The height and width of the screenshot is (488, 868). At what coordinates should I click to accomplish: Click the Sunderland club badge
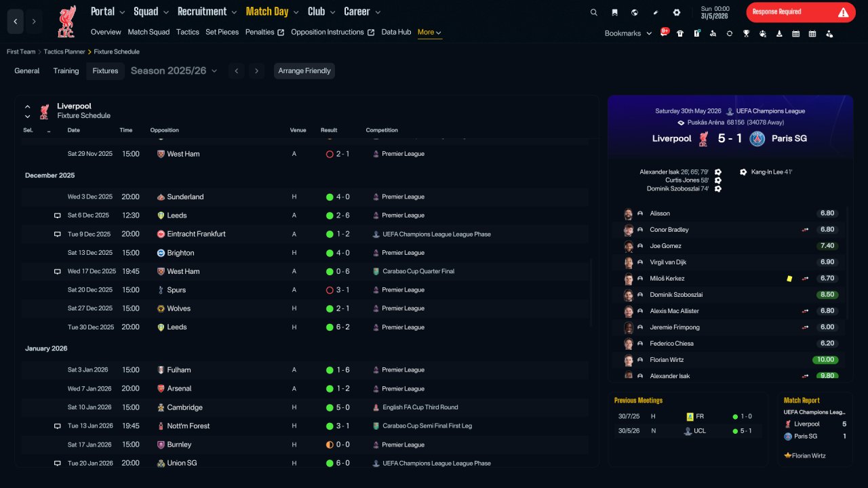161,197
